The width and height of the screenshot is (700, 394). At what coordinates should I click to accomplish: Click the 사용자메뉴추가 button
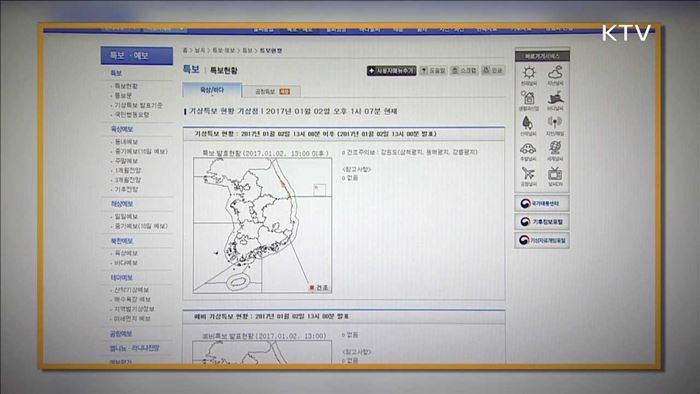coord(392,71)
